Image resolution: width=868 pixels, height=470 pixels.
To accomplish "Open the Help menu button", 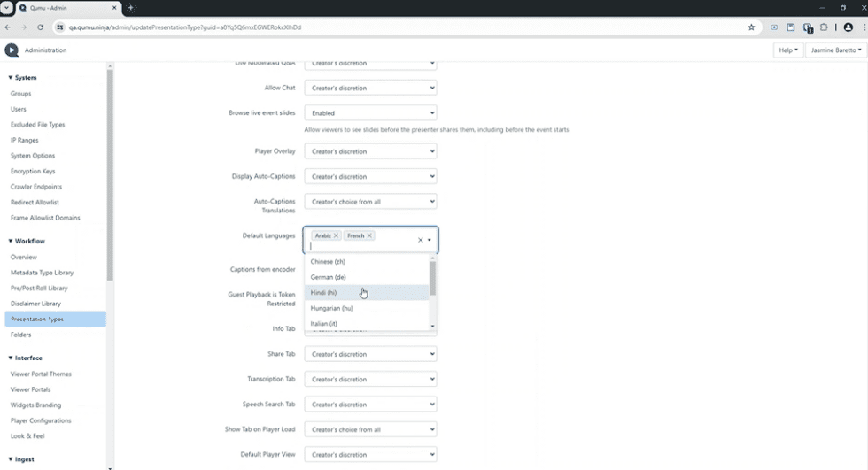I will point(787,50).
